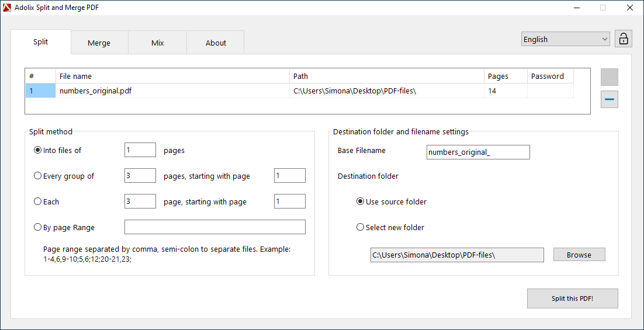This screenshot has height=330, width=644.
Task: Click the 'Split this PDF!' button
Action: [572, 298]
